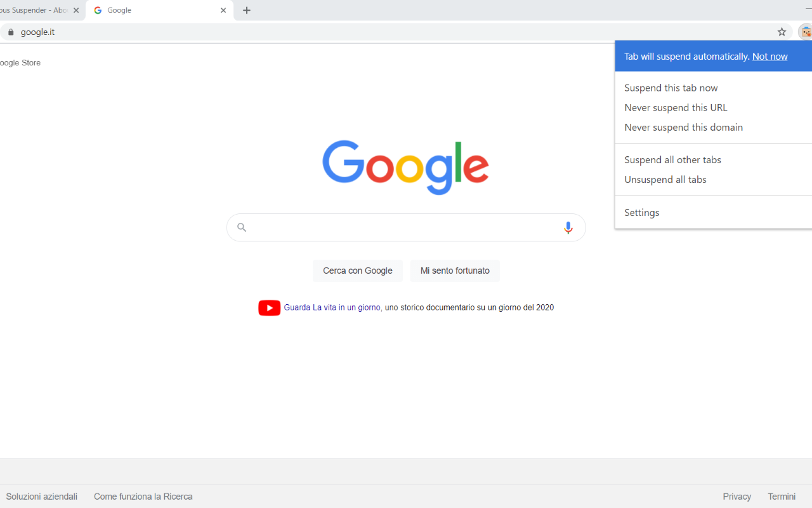Click the padlock site info icon

point(10,32)
